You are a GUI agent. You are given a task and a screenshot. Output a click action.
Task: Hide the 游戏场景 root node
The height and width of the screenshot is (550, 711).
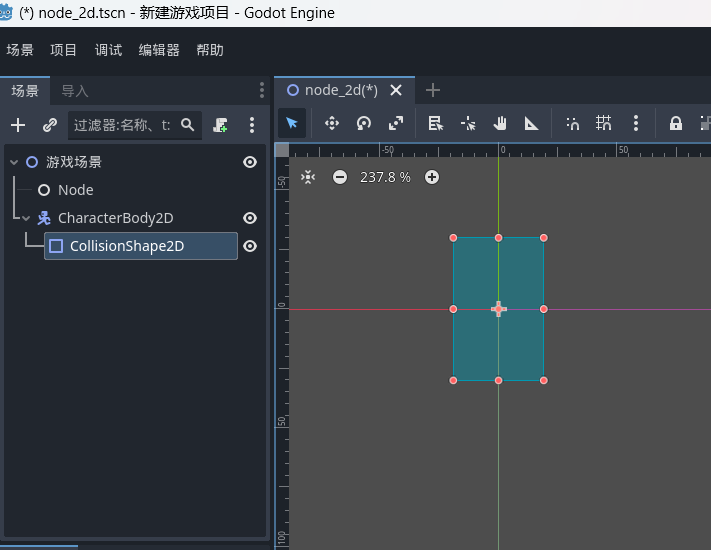pyautogui.click(x=250, y=162)
